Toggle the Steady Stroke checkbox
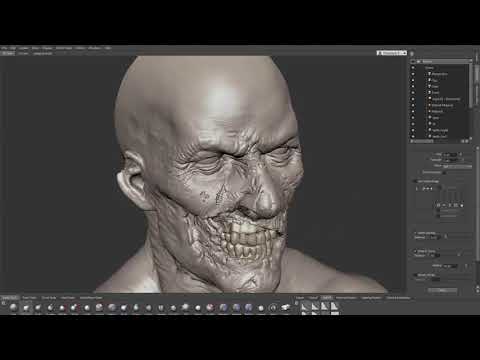 point(415,251)
